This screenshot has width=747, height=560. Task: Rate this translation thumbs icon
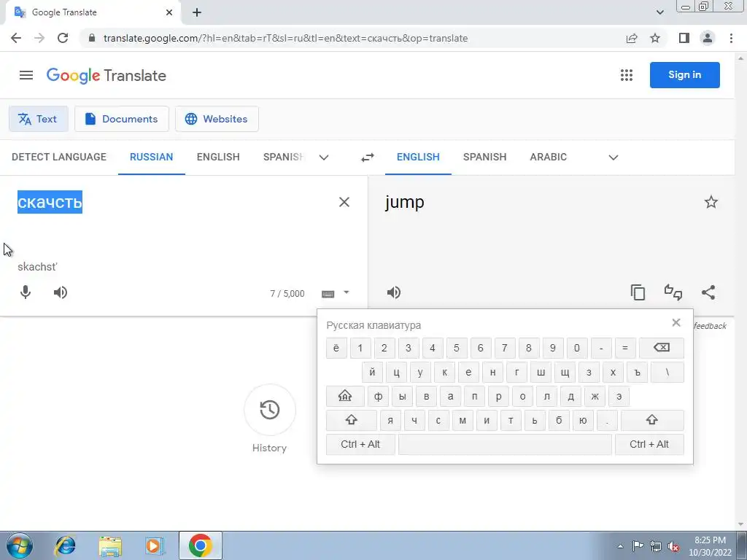[x=673, y=292]
